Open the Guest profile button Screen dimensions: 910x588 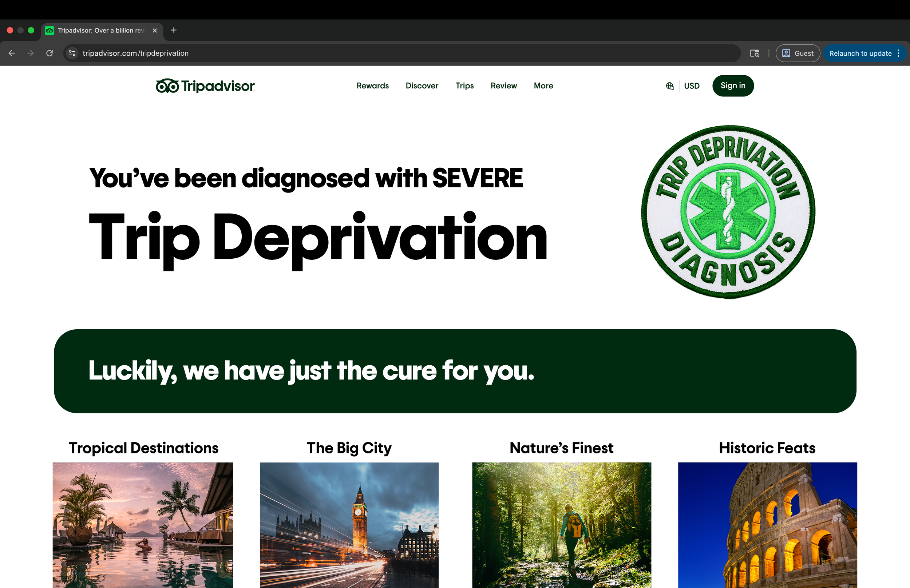click(x=798, y=53)
